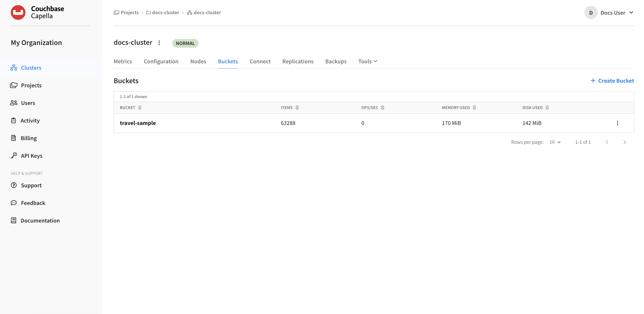Toggle the BUCKET column sort order
Image resolution: width=644 pixels, height=314 pixels.
click(140, 108)
